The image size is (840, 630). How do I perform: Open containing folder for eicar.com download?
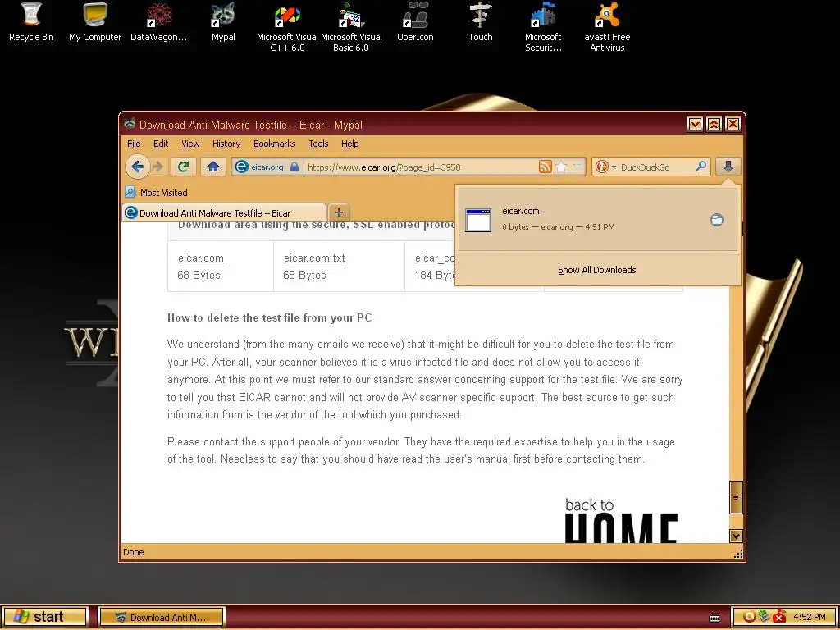pos(717,220)
